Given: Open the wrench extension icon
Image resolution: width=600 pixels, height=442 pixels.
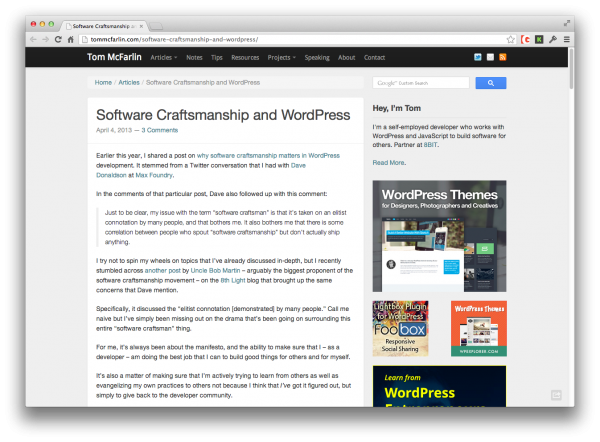Looking at the screenshot, I should pyautogui.click(x=553, y=39).
